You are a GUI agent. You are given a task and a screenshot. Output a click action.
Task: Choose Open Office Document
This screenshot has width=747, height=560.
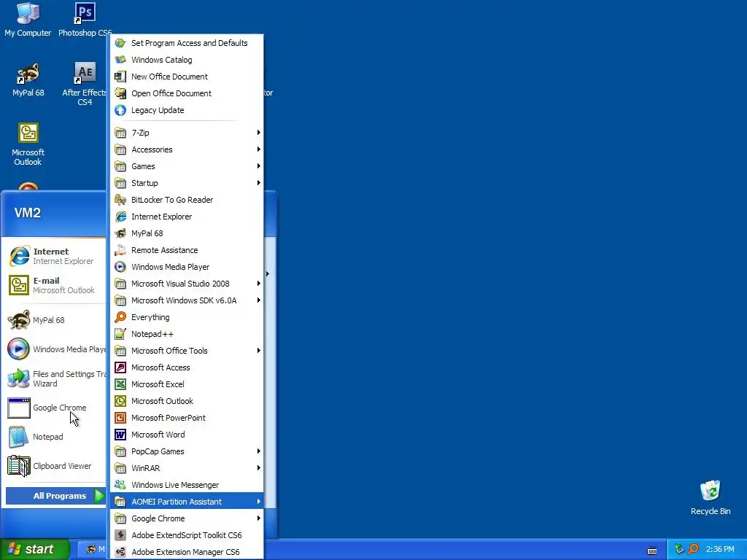187,93
